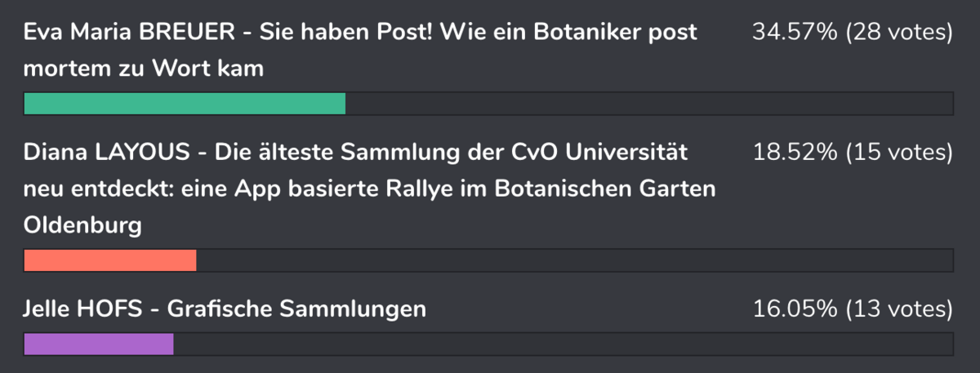Screen dimensions: 980x373
Task: Select the Eva Maria BREUER poll option title
Action: pyautogui.click(x=360, y=51)
